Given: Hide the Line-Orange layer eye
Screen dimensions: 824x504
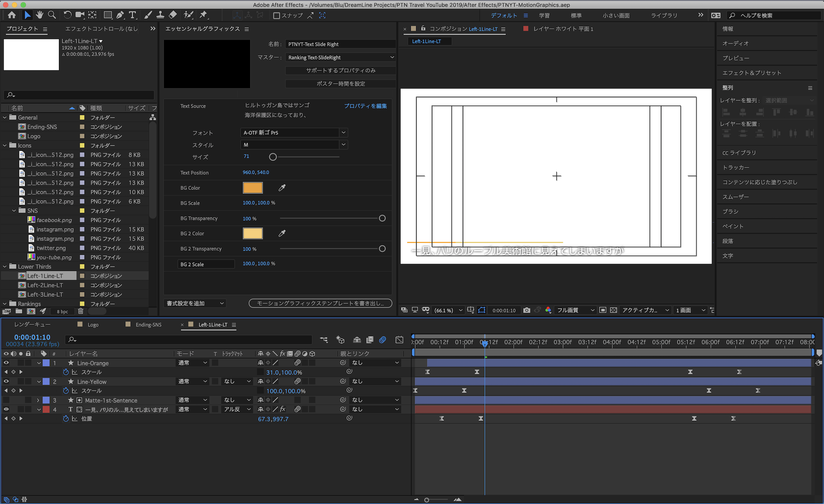Looking at the screenshot, I should (x=6, y=363).
